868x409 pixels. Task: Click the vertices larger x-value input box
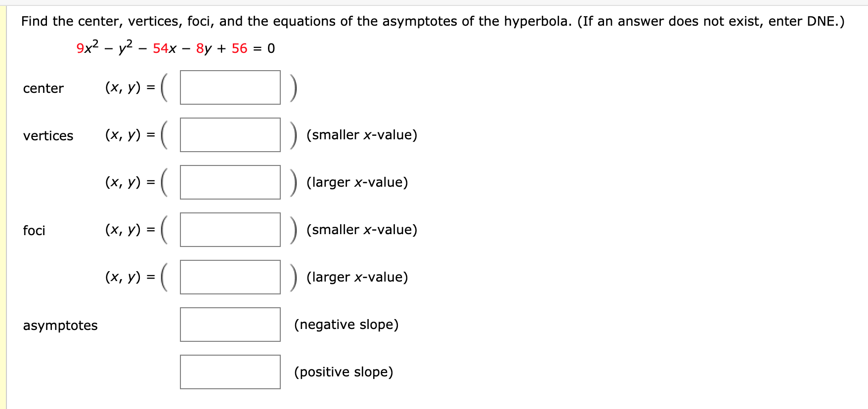[x=230, y=183]
